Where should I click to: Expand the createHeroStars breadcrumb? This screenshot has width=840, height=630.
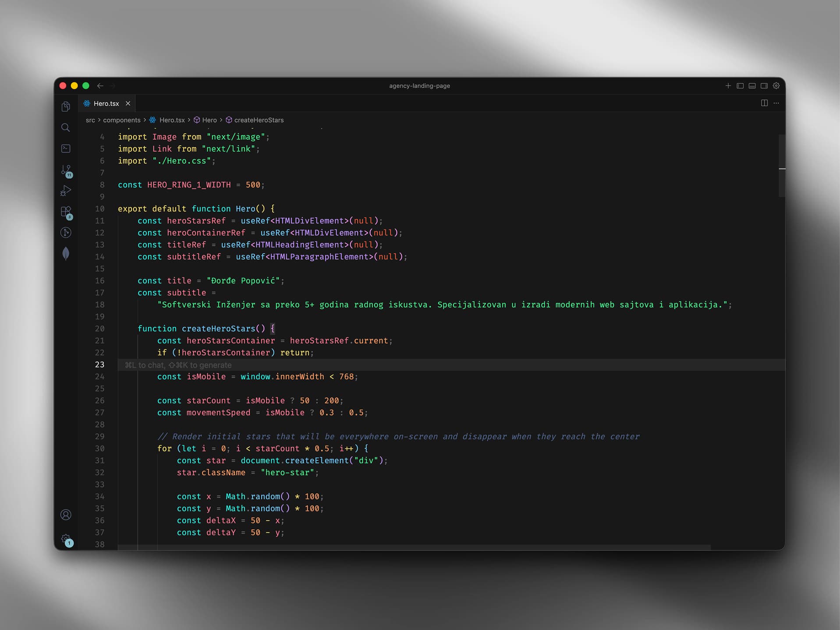tap(259, 120)
